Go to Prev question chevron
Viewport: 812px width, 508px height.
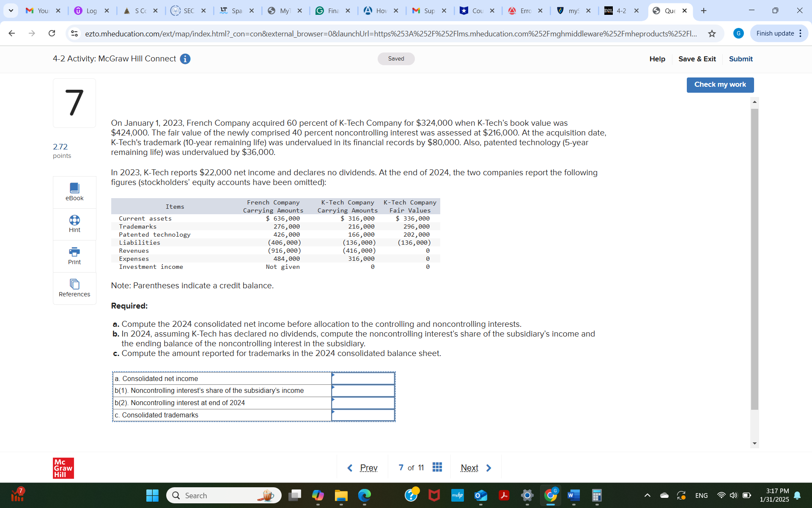point(350,468)
